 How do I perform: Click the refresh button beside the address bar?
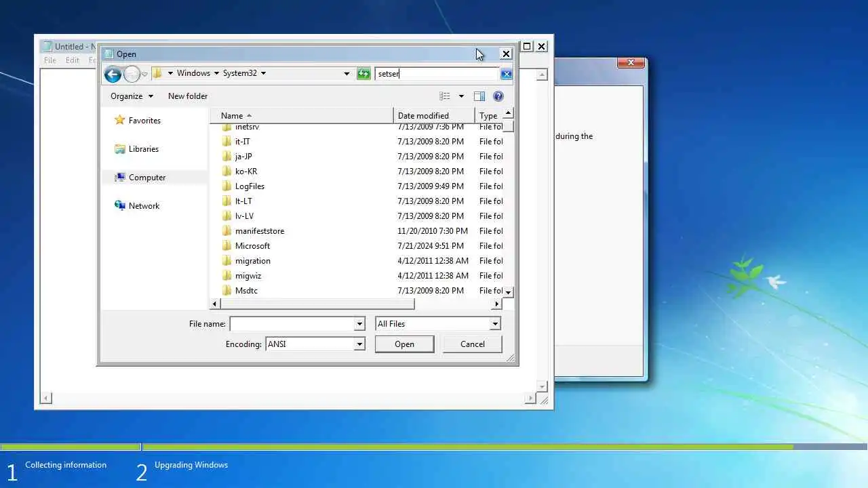tap(363, 73)
